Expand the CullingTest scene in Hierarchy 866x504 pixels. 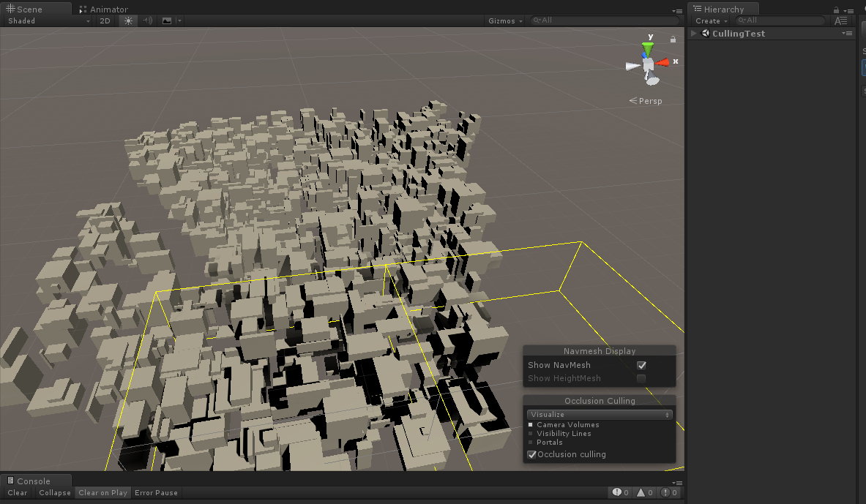pos(693,33)
